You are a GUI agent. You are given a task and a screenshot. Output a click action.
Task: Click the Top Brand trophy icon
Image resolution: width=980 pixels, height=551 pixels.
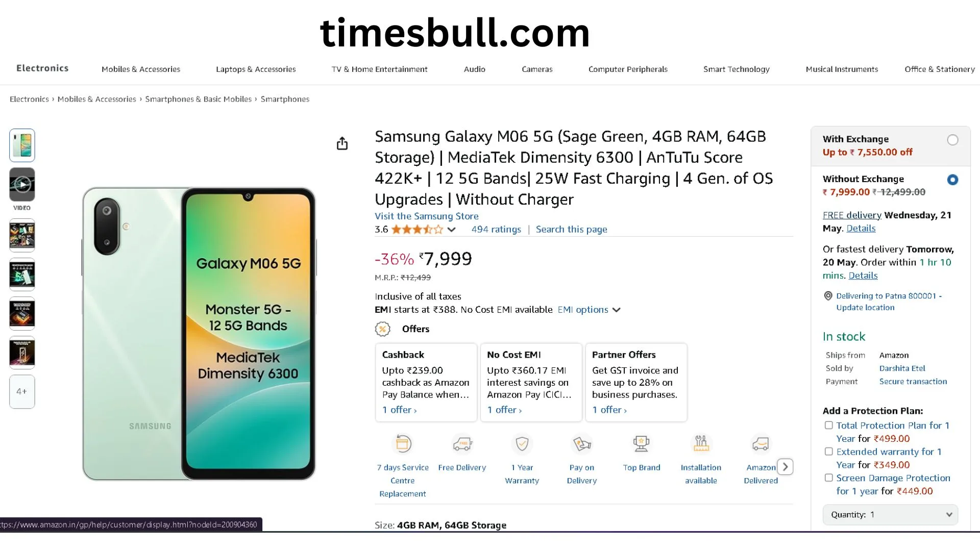641,444
